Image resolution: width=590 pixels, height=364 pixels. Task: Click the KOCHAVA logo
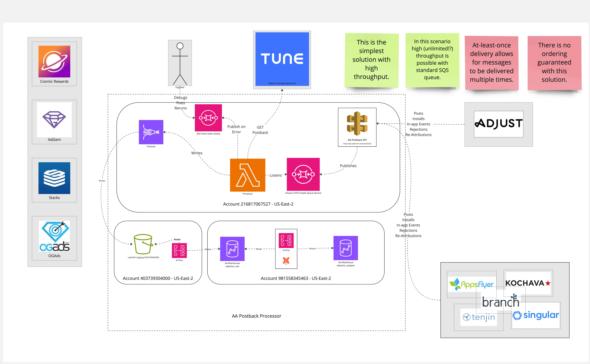tap(528, 283)
